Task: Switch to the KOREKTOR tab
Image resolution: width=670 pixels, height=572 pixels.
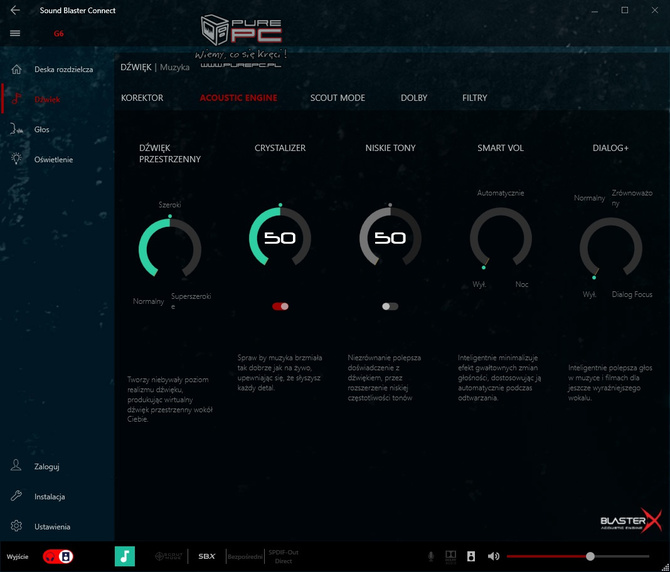Action: tap(142, 98)
